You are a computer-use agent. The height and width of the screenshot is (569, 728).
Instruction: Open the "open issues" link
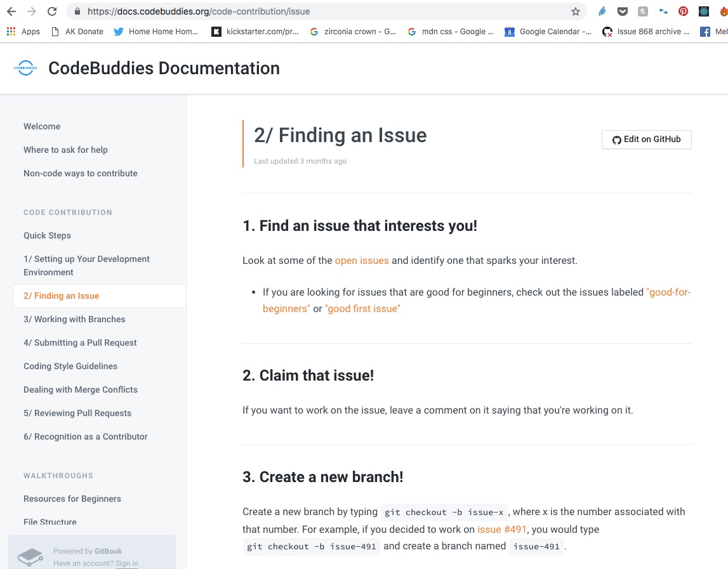pyautogui.click(x=362, y=260)
